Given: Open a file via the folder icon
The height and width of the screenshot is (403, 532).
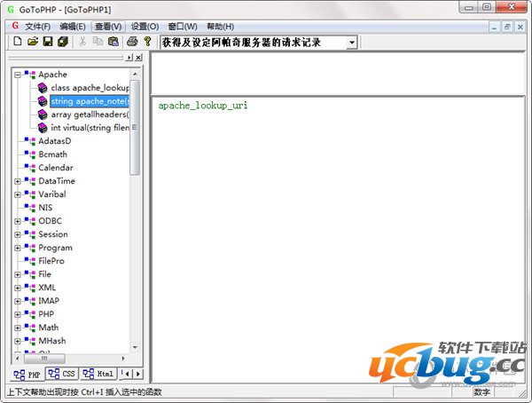Looking at the screenshot, I should 33,42.
